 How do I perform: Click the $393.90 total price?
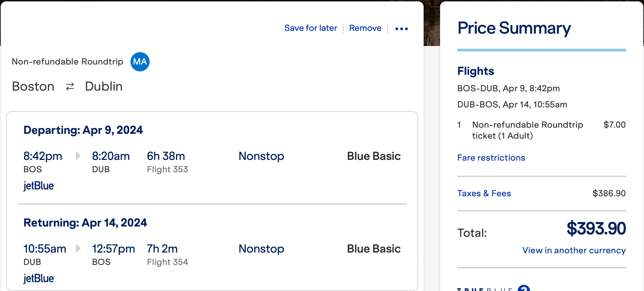point(596,229)
